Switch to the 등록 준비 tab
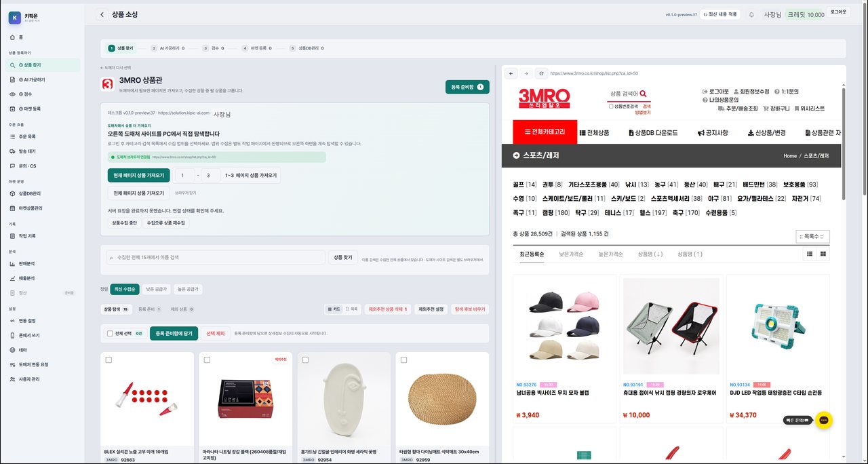This screenshot has width=868, height=464. (150, 309)
